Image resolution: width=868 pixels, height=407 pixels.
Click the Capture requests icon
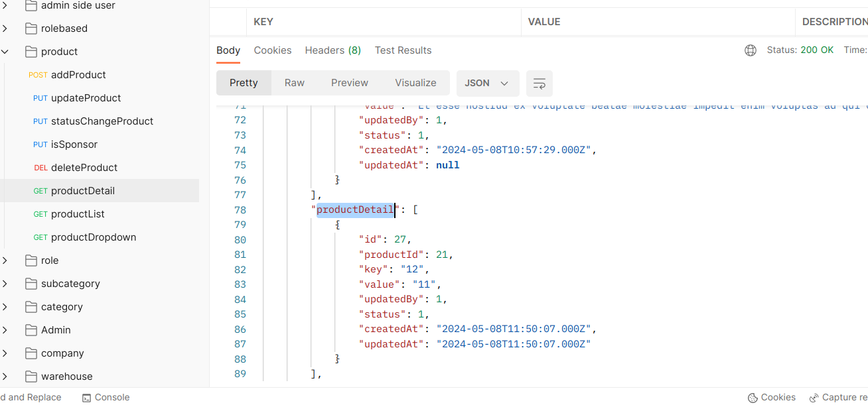click(814, 398)
